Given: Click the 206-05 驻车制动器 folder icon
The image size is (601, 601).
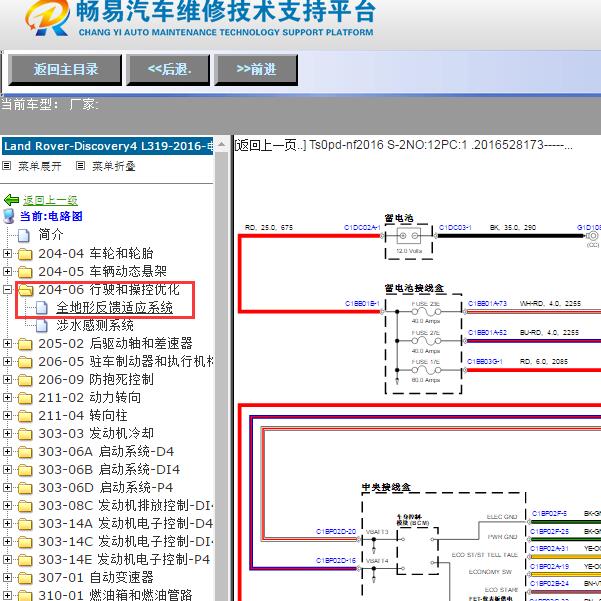Looking at the screenshot, I should [x=25, y=362].
